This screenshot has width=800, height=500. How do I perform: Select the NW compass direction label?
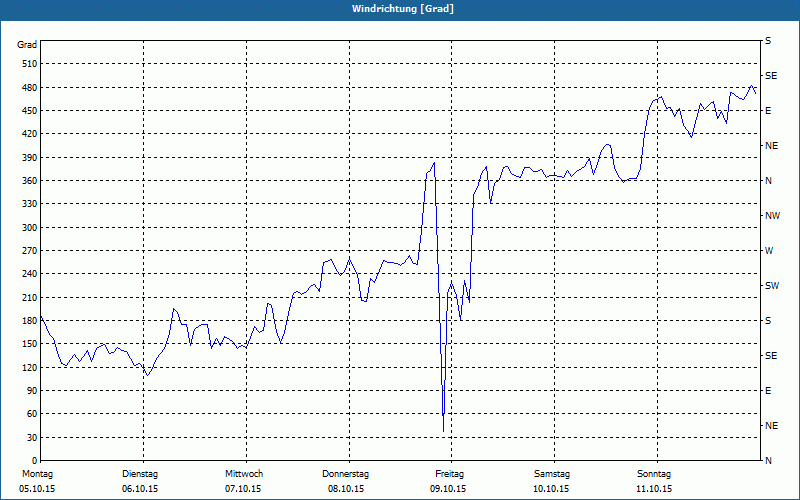[x=772, y=216]
